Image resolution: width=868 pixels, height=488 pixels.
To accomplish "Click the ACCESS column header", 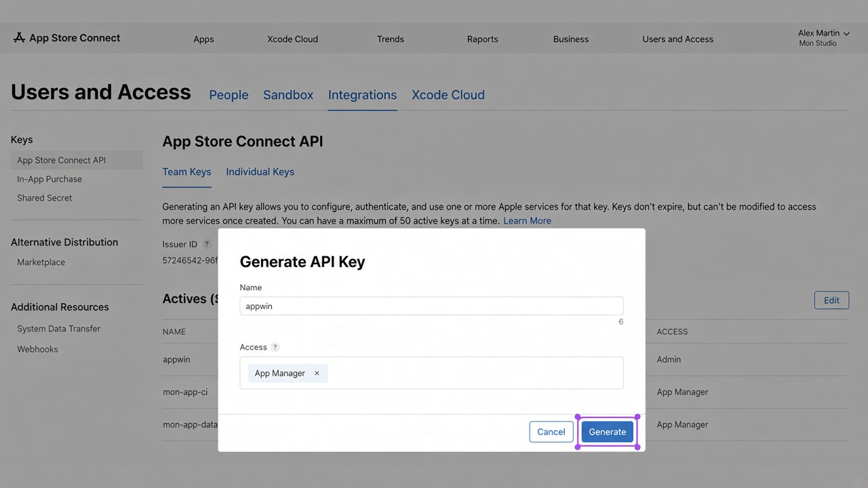I will point(672,332).
